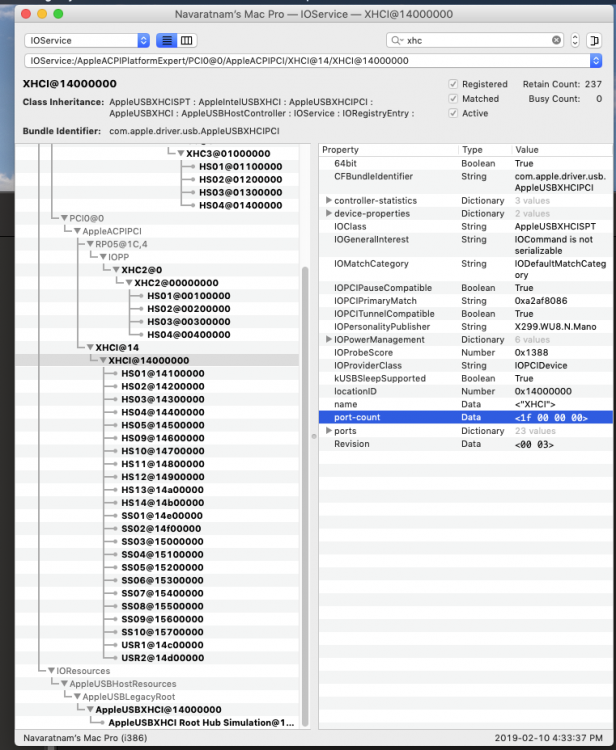Sort by the Property column header

388,150
